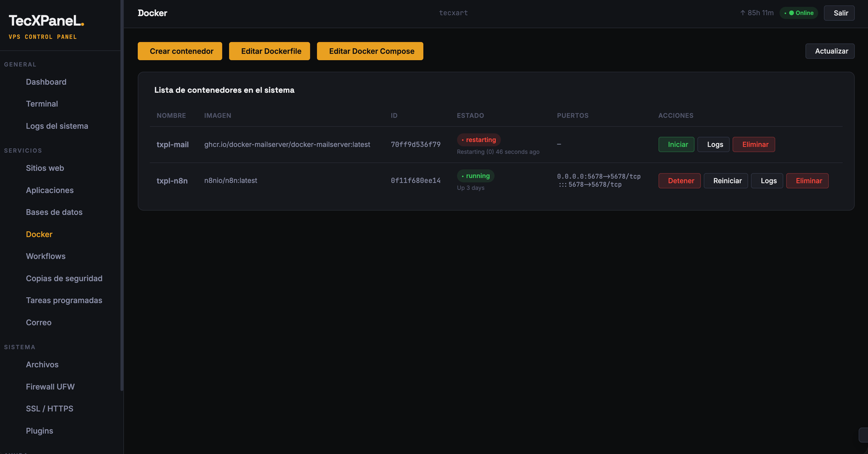Screen dimensions: 868x454
Task: Click the PUERTOS column header
Action: 573,116
